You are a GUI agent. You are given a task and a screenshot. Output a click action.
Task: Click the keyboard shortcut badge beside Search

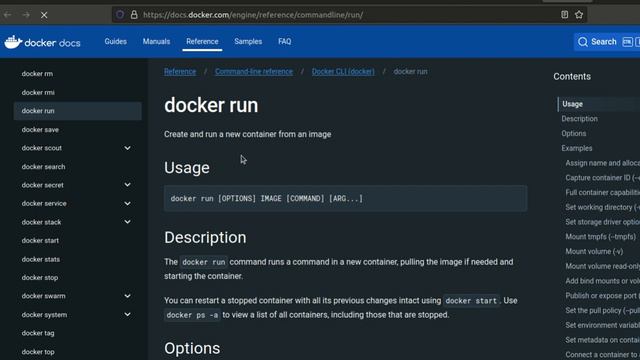click(x=627, y=42)
